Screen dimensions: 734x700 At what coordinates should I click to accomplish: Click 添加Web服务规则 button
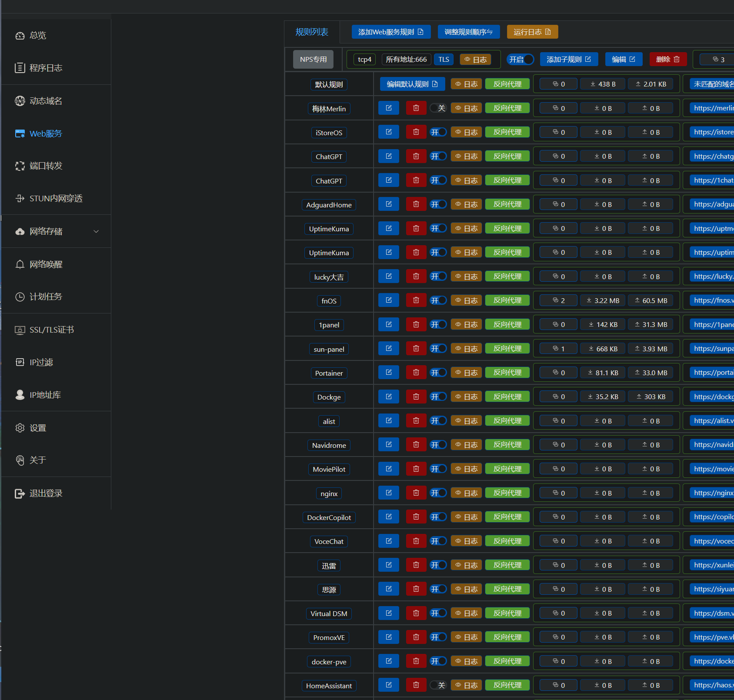(x=391, y=32)
